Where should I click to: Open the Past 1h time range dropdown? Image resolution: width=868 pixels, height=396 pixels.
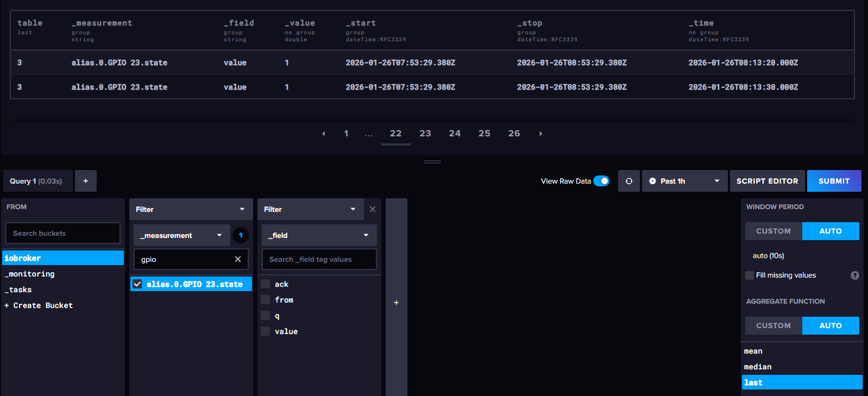coord(684,181)
